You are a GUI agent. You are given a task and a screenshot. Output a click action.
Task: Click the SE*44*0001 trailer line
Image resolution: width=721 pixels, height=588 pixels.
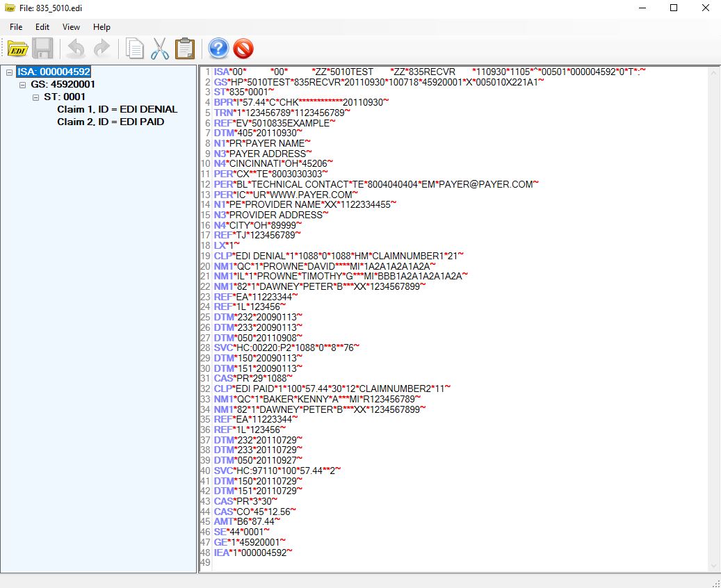(x=242, y=532)
